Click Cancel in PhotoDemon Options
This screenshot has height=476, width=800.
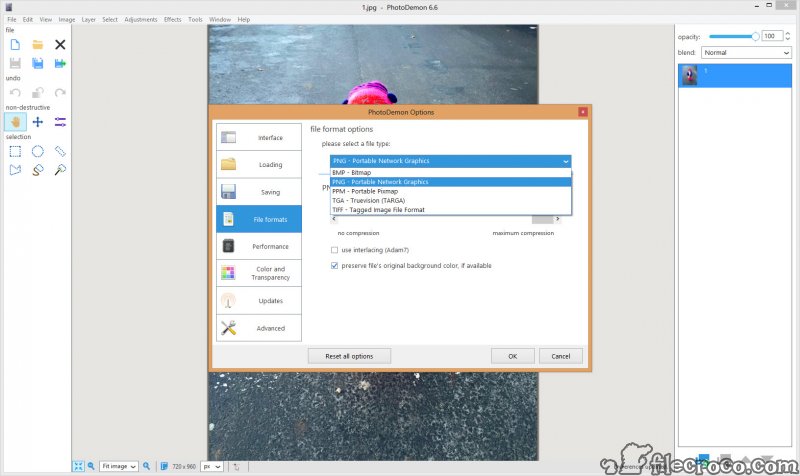561,356
